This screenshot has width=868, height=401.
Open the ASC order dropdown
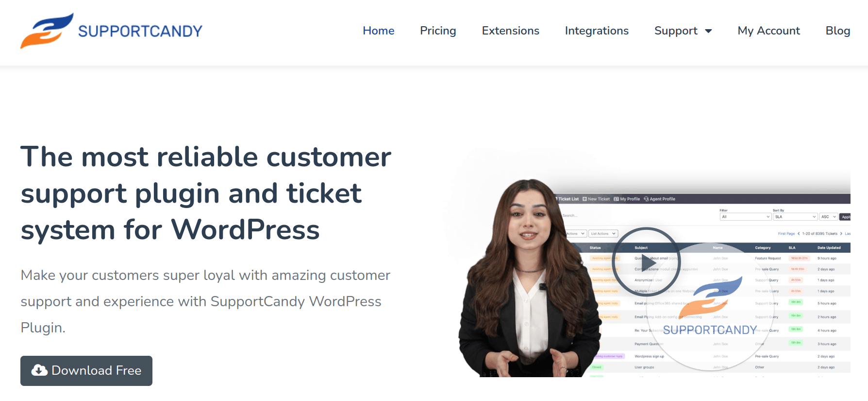(829, 217)
